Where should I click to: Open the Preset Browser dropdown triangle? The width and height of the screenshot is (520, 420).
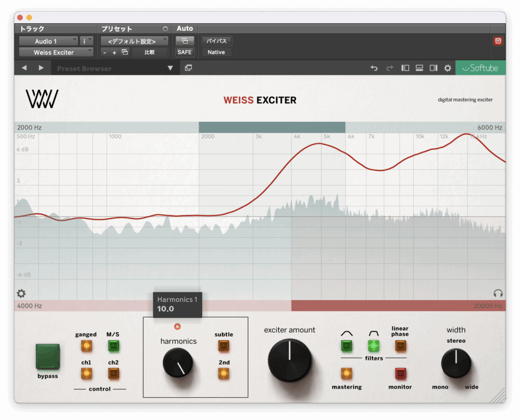(170, 68)
